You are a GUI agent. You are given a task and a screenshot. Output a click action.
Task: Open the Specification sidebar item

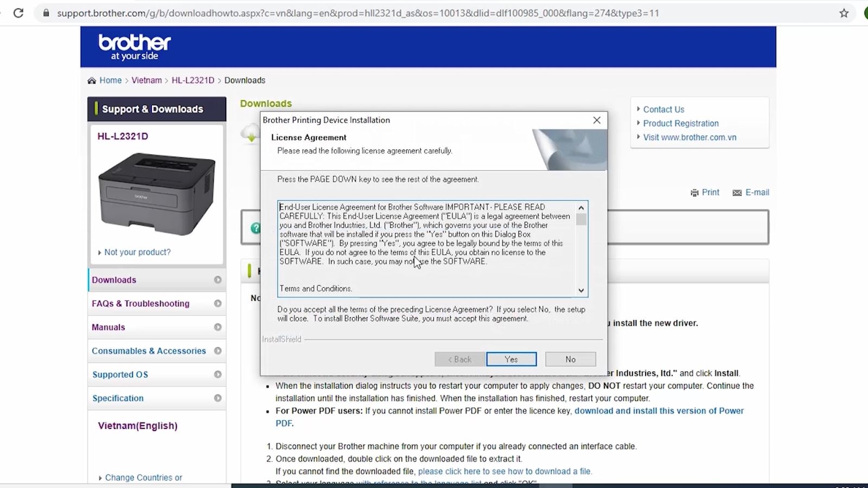(157, 398)
